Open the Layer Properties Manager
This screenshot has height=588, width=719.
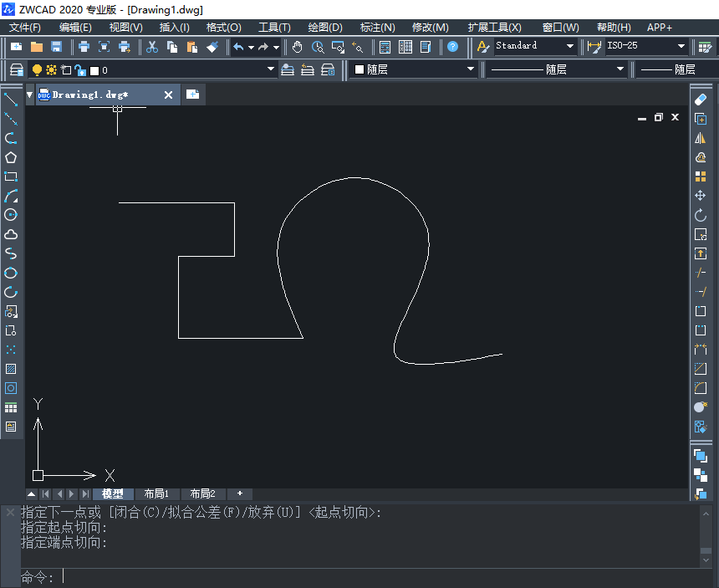point(17,70)
